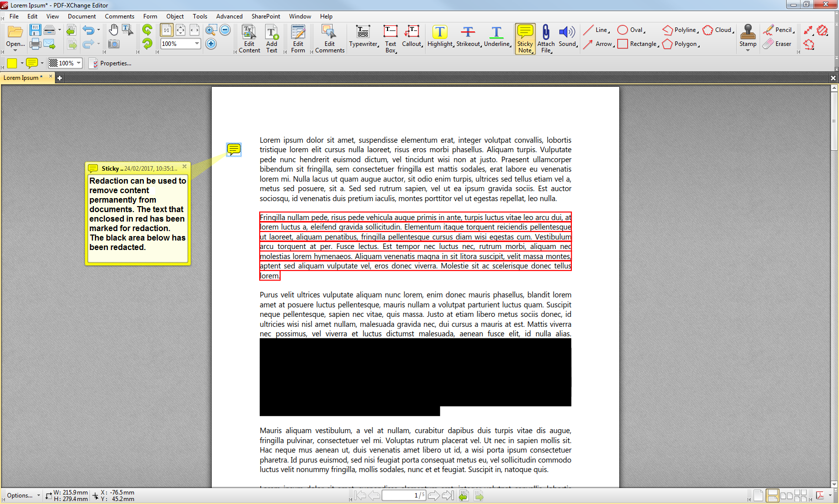
Task: Click the Edit Content tool
Action: pos(249,39)
